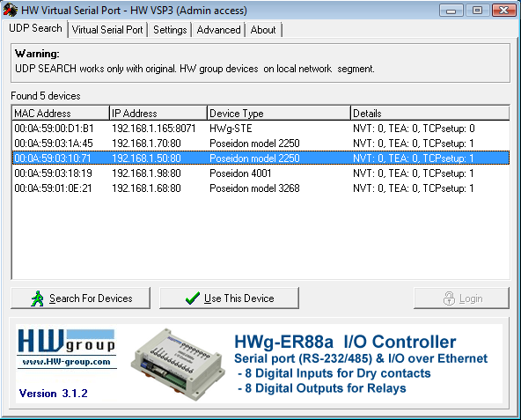521x420 pixels.
Task: Click Poseidon model 2250 in highlighted row
Action: [x=255, y=158]
